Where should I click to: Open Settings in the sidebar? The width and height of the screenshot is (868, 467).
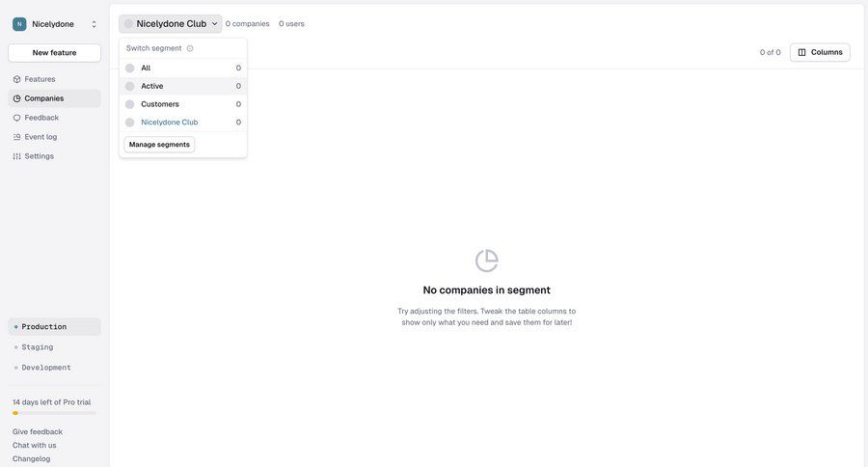54,156
